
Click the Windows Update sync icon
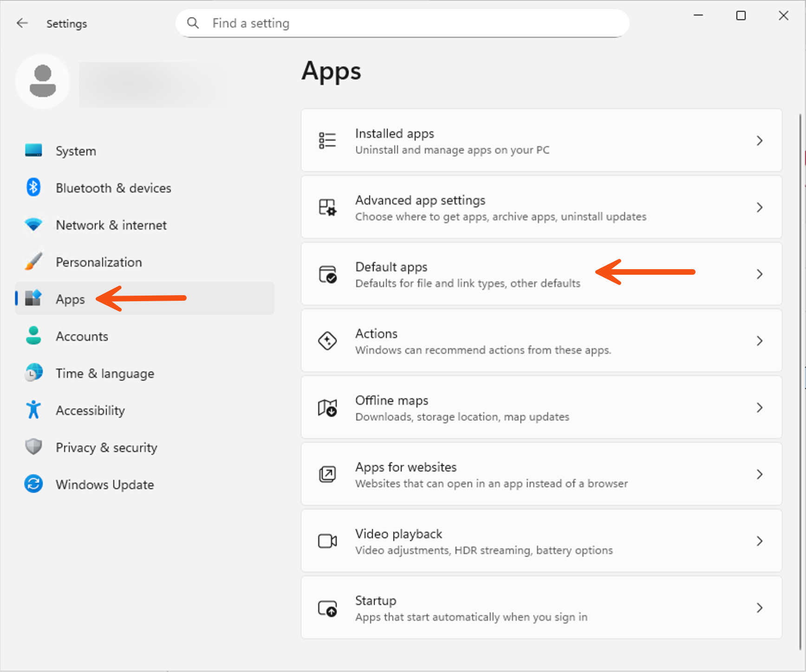coord(33,484)
